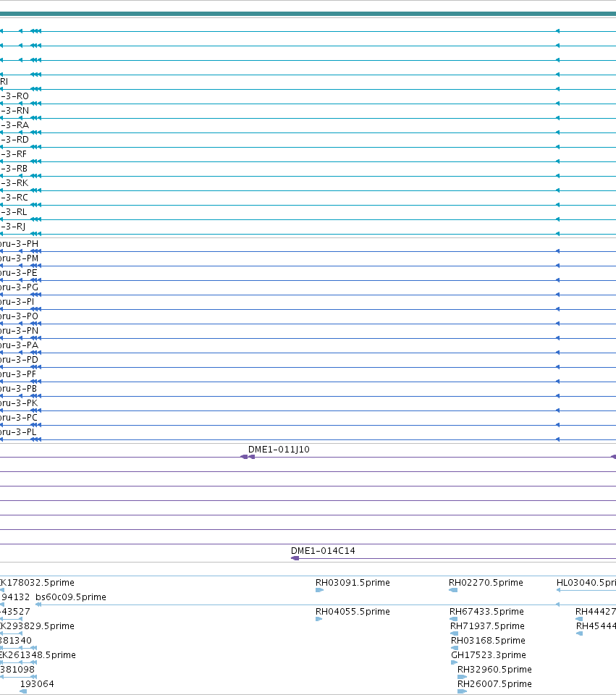Select the K178032.5prime label

point(37,582)
